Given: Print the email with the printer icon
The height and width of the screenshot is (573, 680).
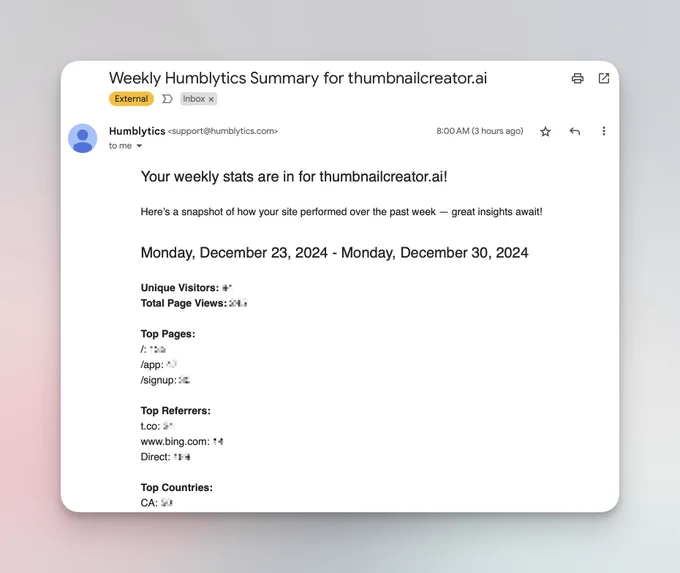Looking at the screenshot, I should pos(577,79).
